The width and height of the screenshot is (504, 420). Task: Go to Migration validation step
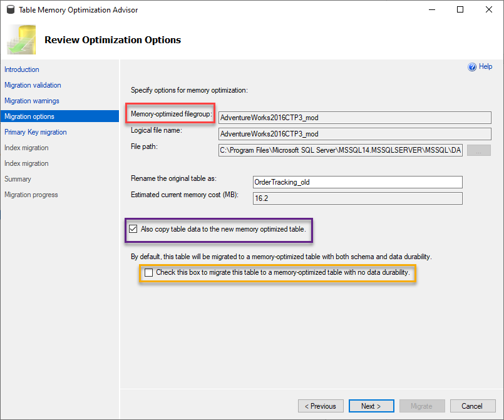click(x=33, y=85)
